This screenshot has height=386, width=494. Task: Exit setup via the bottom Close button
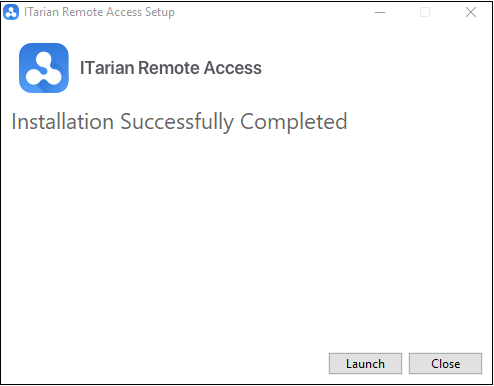[445, 363]
